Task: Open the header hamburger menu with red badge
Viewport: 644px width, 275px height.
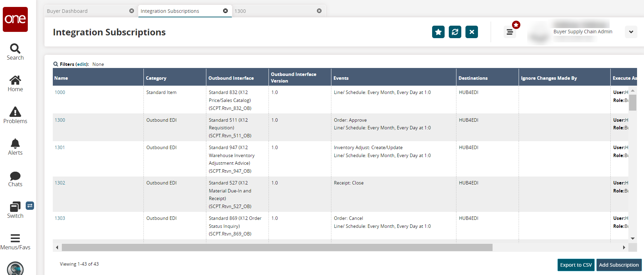Action: click(510, 32)
